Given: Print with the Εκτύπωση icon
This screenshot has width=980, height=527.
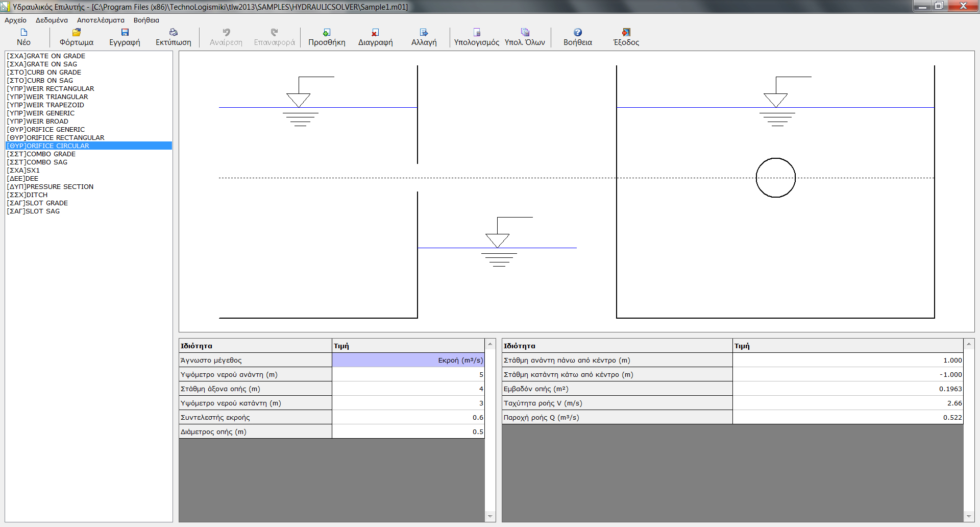Looking at the screenshot, I should 174,33.
